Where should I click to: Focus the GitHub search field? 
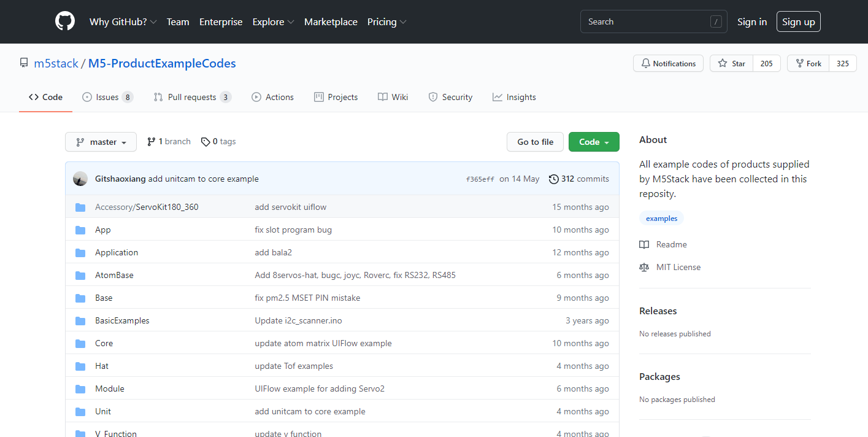click(x=653, y=21)
